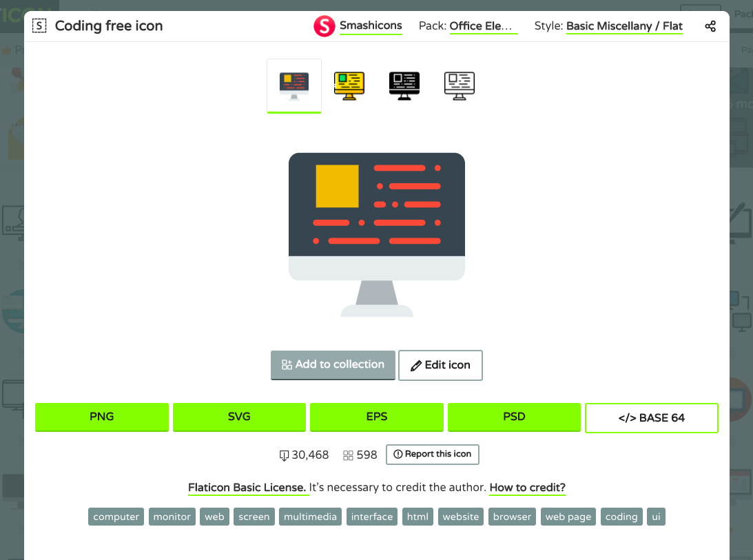Click the share icon in header
The image size is (753, 560).
[x=710, y=26]
